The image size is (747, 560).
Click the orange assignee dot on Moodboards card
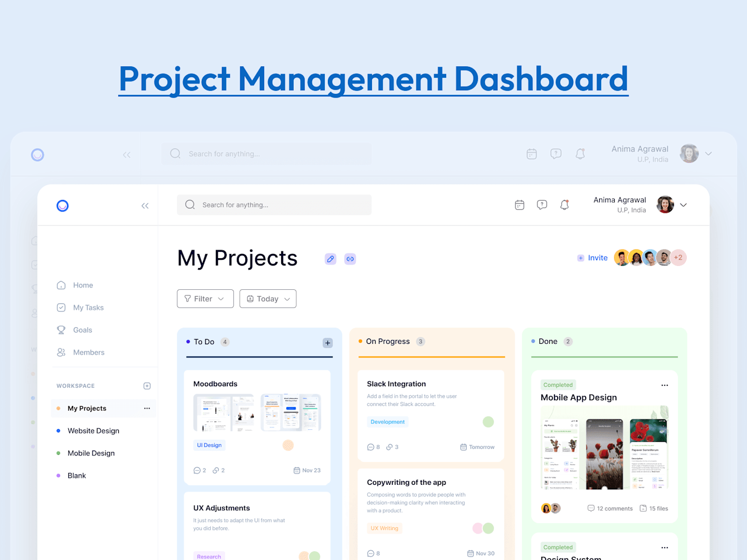point(288,445)
